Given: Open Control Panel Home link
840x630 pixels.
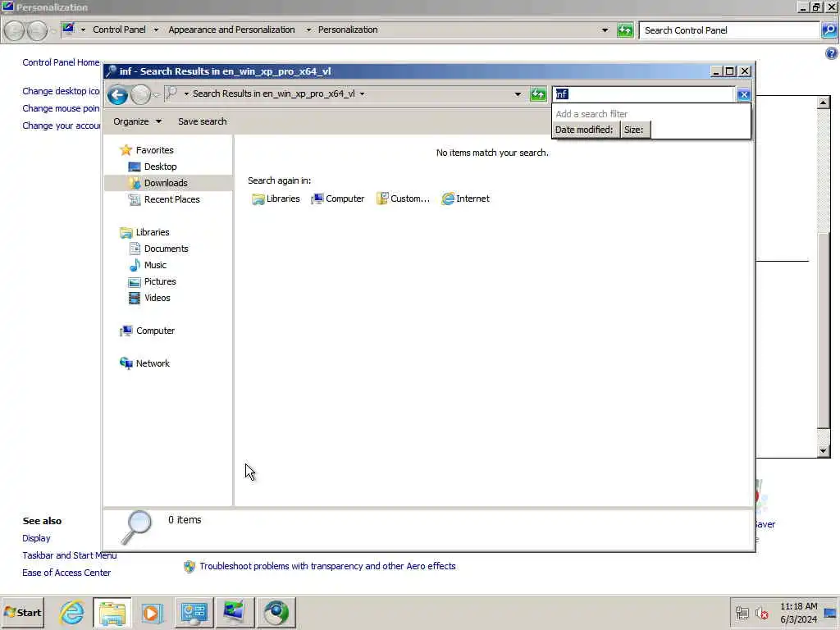Looking at the screenshot, I should [61, 62].
